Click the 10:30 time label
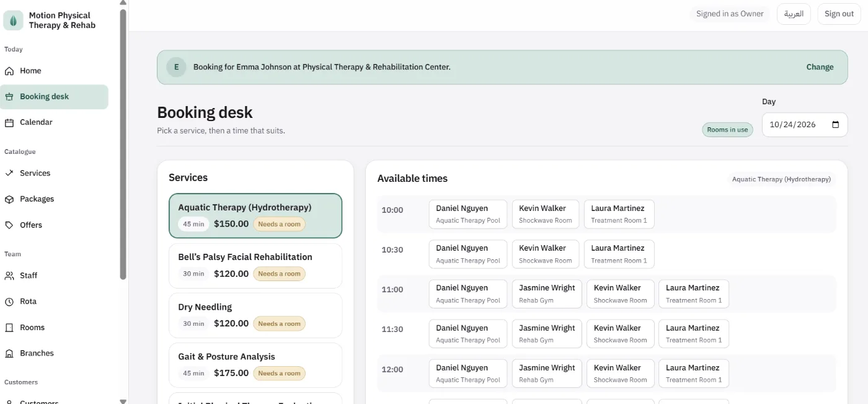 coord(392,250)
